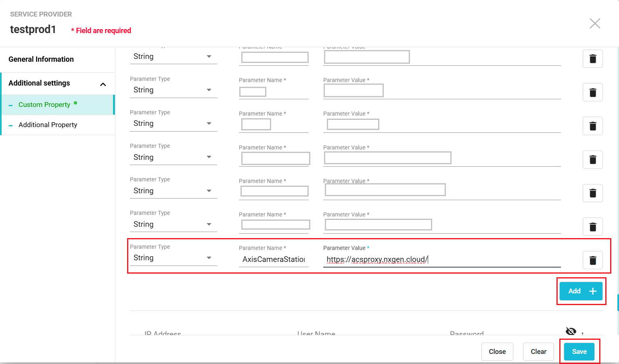Open Parameter Type dropdown for AxisCameraStation row
This screenshot has width=619, height=364.
pyautogui.click(x=173, y=258)
